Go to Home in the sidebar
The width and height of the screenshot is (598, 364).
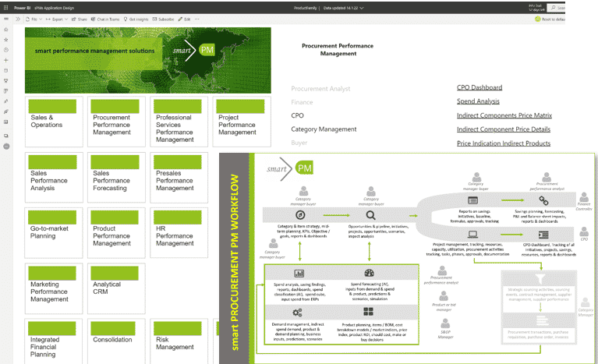(x=6, y=30)
